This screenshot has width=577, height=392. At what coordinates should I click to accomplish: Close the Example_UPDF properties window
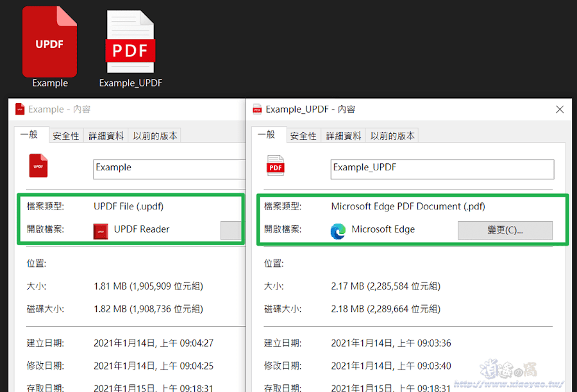point(560,110)
